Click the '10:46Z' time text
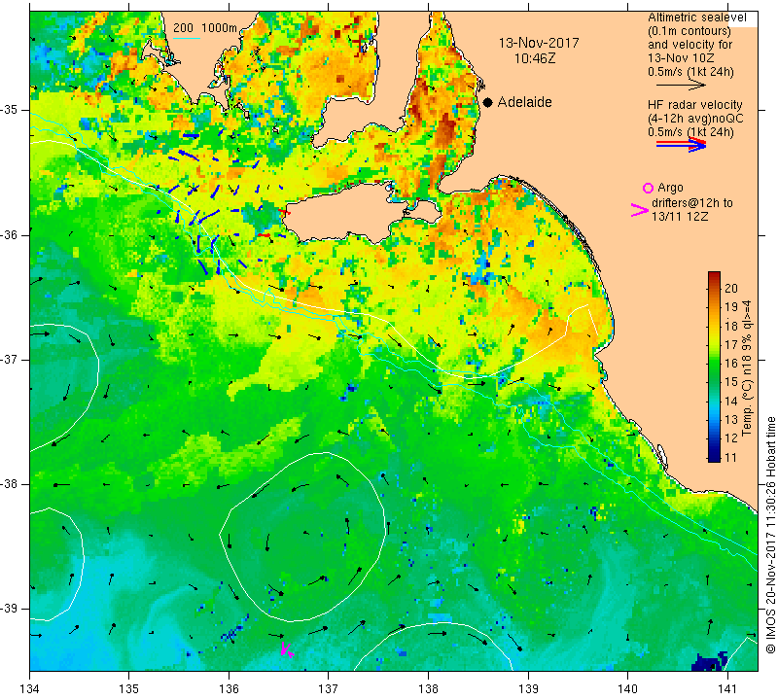This screenshot has height=700, width=778. [534, 58]
